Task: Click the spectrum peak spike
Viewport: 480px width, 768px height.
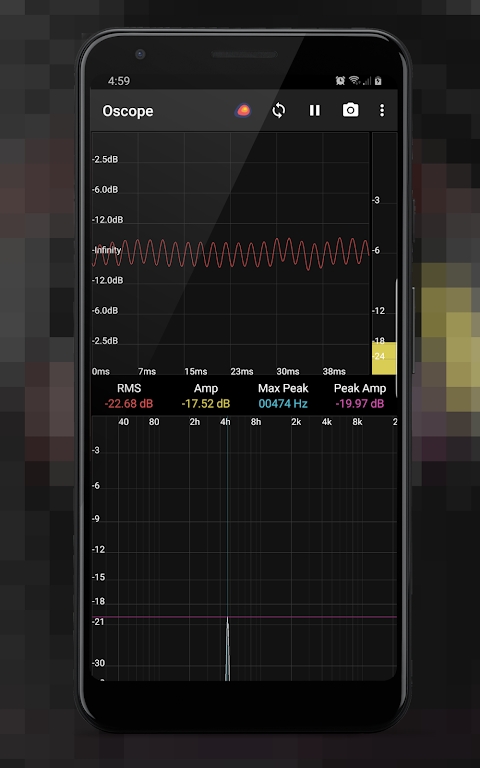Action: tap(227, 649)
